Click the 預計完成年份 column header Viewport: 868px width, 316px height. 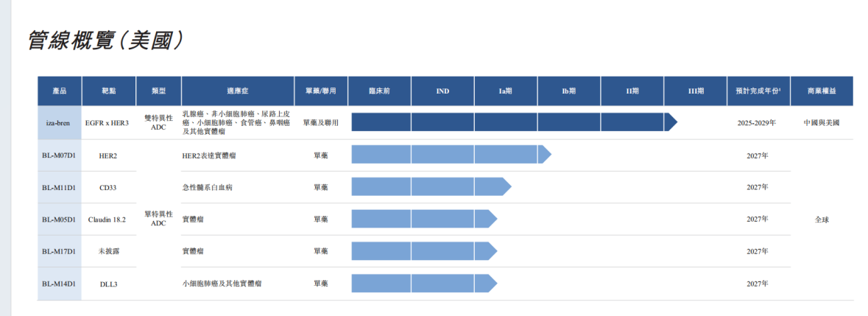(758, 91)
